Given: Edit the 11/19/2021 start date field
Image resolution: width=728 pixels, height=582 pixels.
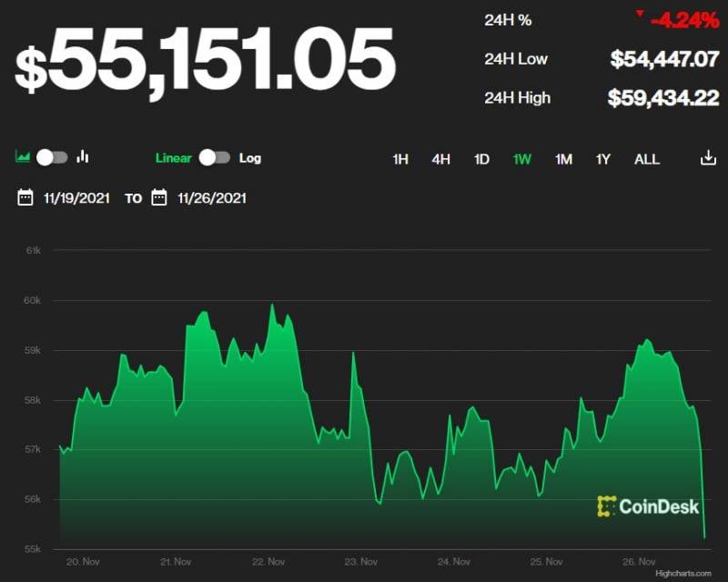Looking at the screenshot, I should tap(76, 198).
